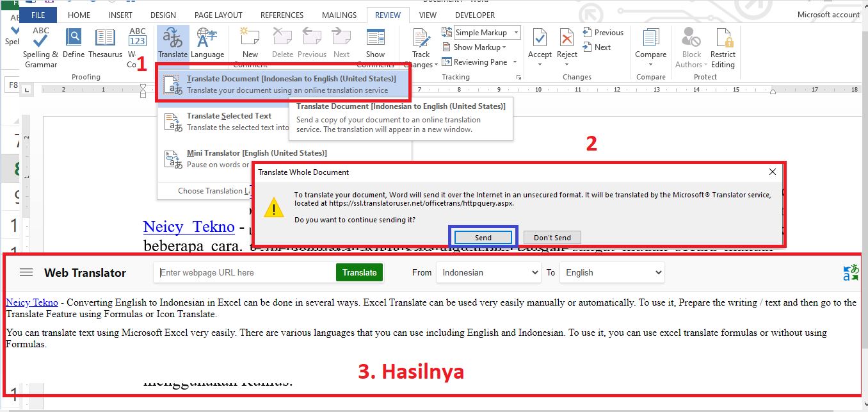This screenshot has width=868, height=412.
Task: Select Translate Selected Text menu entry
Action: point(224,121)
